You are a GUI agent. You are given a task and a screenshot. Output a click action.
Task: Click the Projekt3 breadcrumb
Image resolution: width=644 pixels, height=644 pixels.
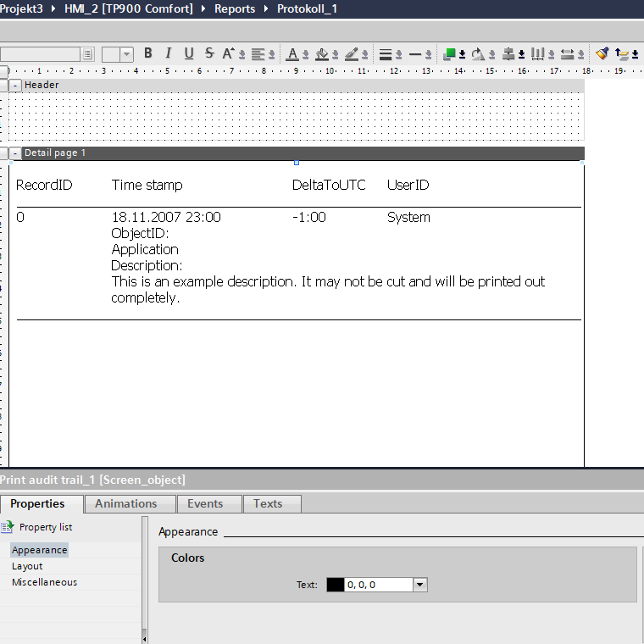click(21, 8)
